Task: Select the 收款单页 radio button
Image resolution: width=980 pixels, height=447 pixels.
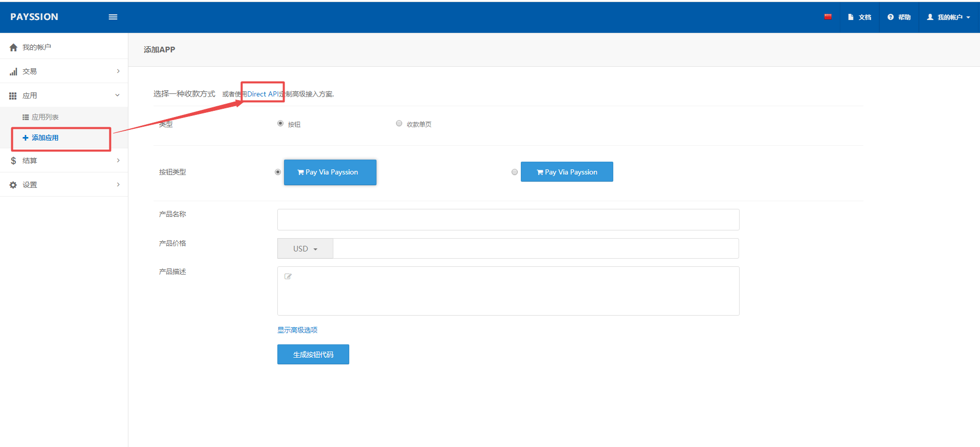Action: tap(399, 123)
